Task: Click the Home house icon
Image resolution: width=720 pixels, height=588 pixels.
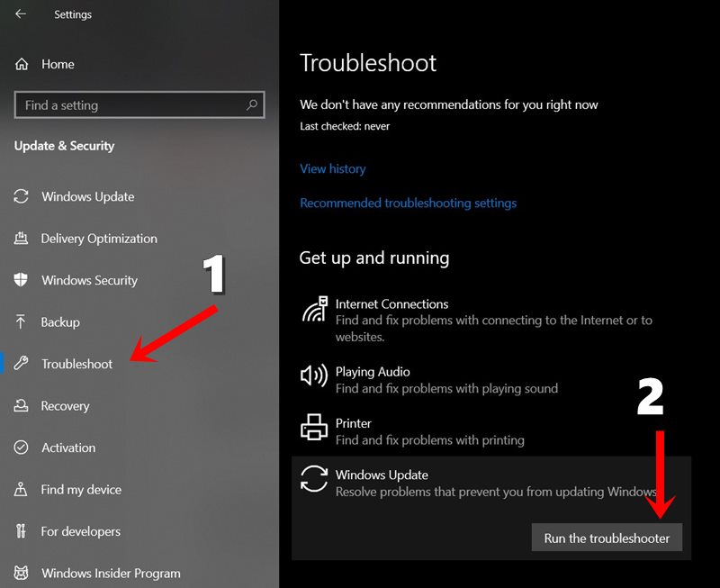Action: coord(21,64)
